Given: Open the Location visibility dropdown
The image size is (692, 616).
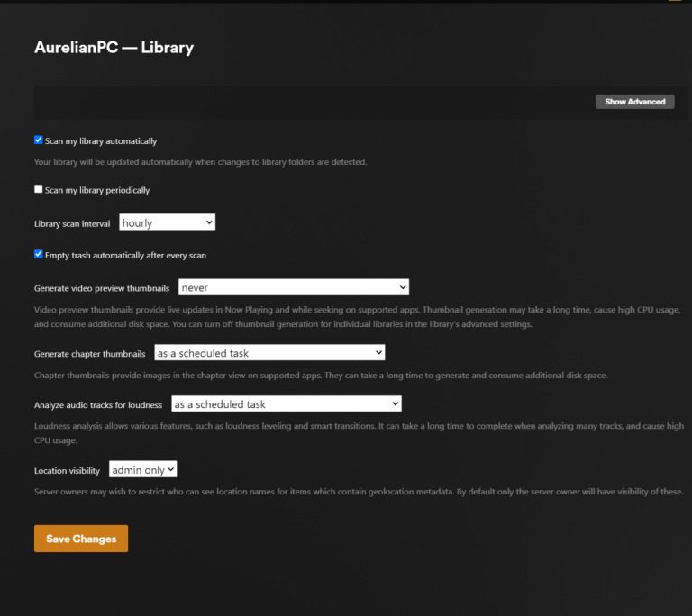Looking at the screenshot, I should click(x=143, y=469).
